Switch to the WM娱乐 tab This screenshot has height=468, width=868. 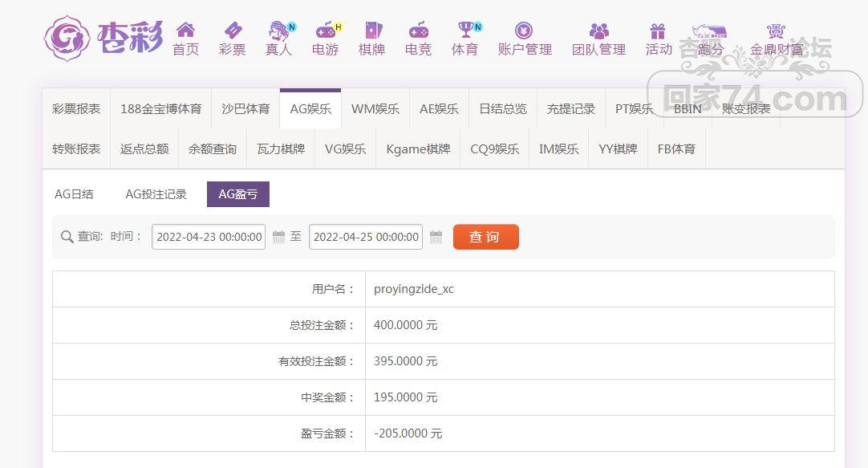tap(375, 109)
